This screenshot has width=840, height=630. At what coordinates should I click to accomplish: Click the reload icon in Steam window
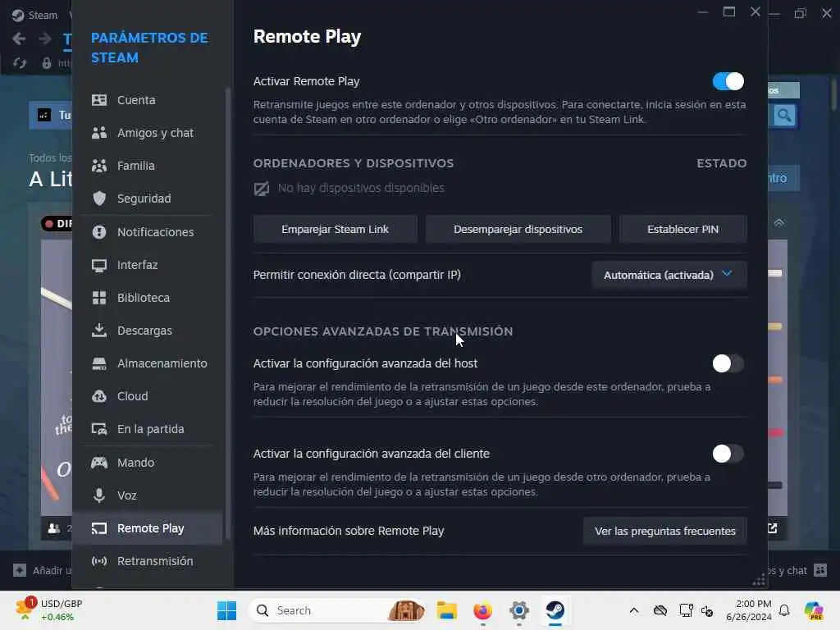point(20,63)
